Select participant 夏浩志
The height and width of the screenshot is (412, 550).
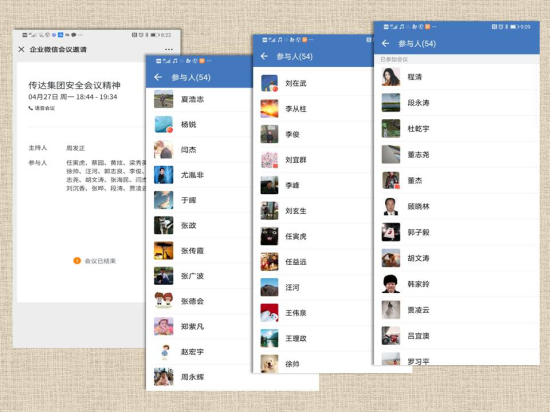coord(199,99)
